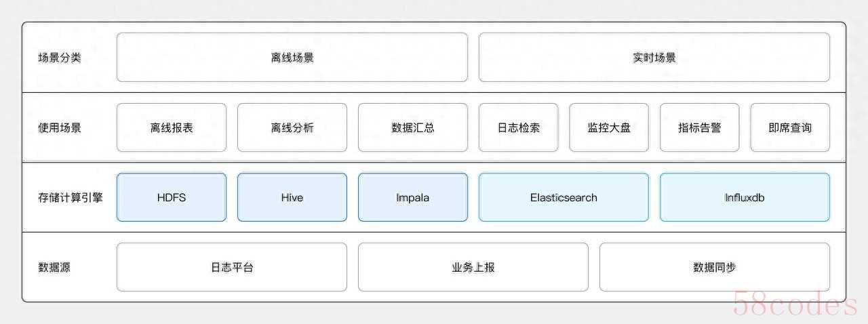This screenshot has height=324, width=868.
Task: Click the 日志平台 data source box
Action: click(232, 267)
